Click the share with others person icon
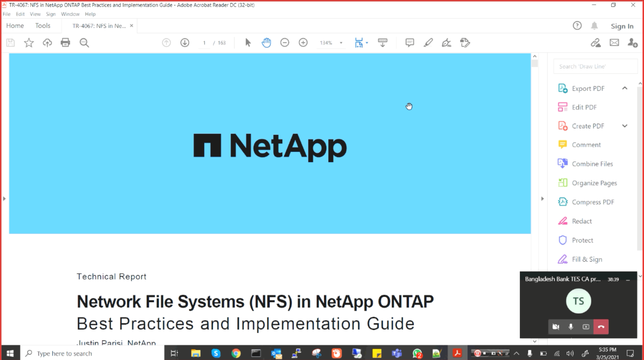Image resolution: width=644 pixels, height=360 pixels. click(x=632, y=43)
